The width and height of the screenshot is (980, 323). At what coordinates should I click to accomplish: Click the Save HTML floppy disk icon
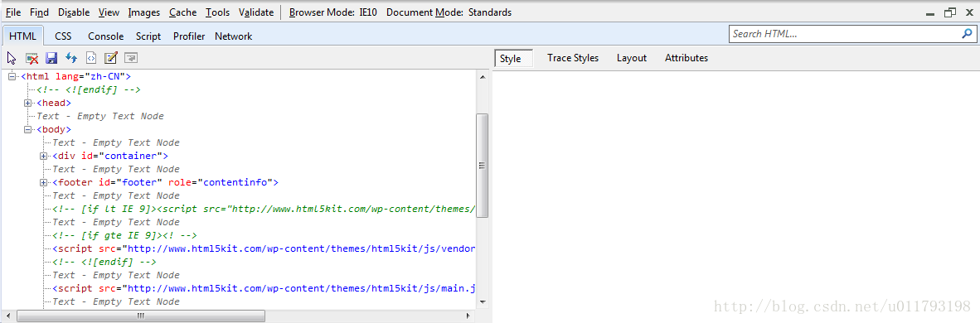point(52,57)
